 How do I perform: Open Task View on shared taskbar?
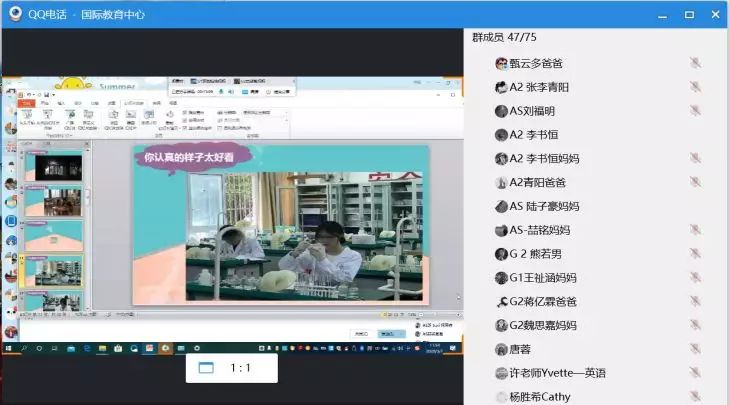pyautogui.click(x=54, y=348)
